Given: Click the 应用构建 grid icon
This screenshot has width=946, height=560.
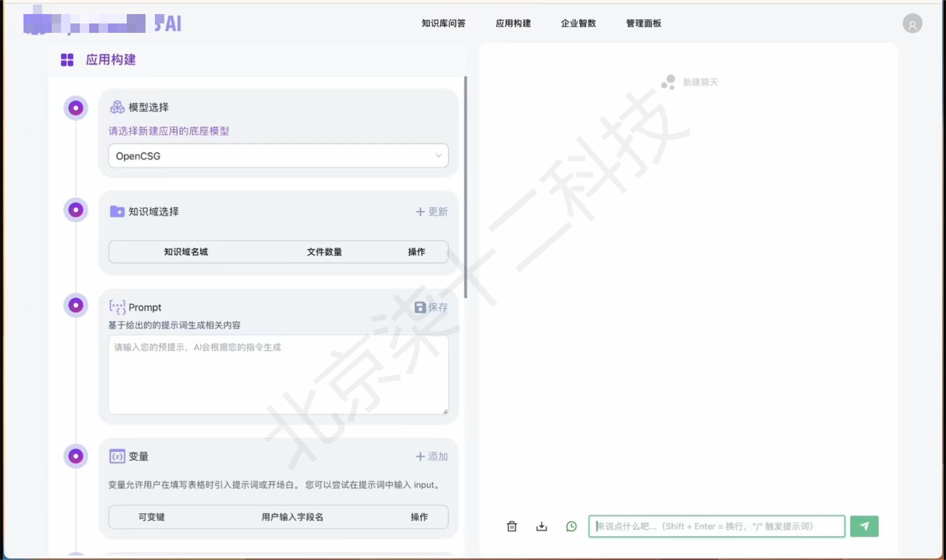Looking at the screenshot, I should click(67, 60).
